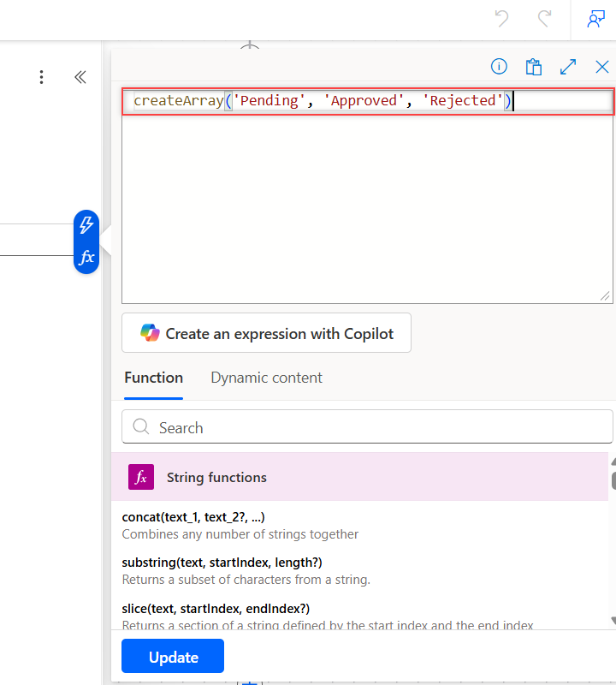The image size is (616, 685).
Task: Close the expression editor panel
Action: tap(602, 67)
